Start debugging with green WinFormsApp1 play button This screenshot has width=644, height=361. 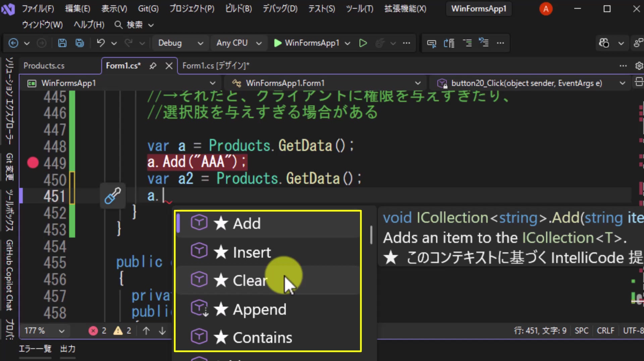[307, 43]
